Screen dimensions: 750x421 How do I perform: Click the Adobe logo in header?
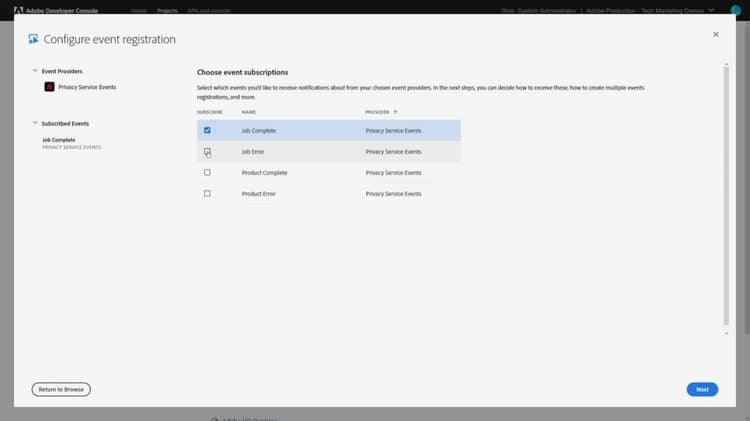[18, 10]
